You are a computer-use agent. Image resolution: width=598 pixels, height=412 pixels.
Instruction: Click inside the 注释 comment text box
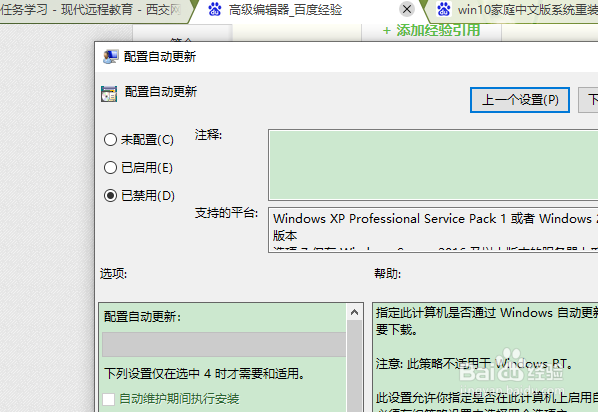point(433,165)
